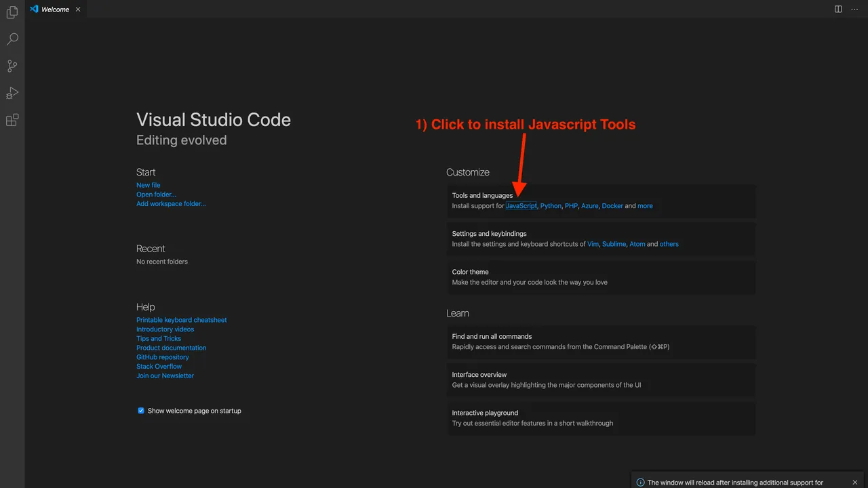Screen dimensions: 868x488
Task: Click 'No recent folders' text
Action: 162,262
